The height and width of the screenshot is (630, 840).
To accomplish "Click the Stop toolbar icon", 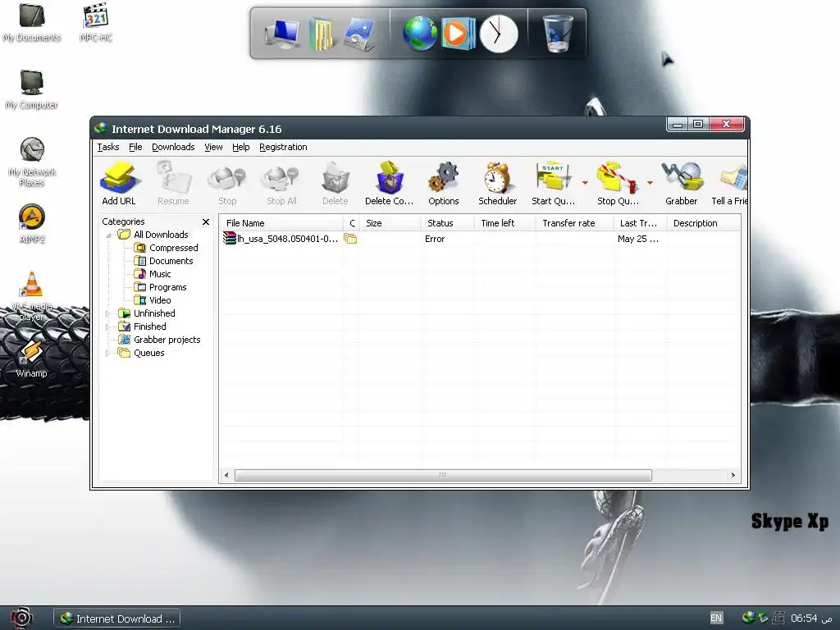I will click(x=227, y=184).
